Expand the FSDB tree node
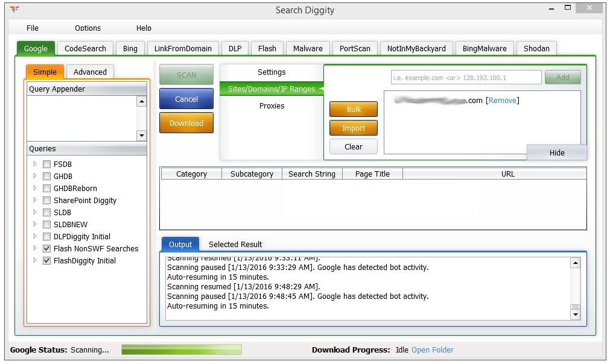This screenshot has width=610, height=364. (34, 163)
